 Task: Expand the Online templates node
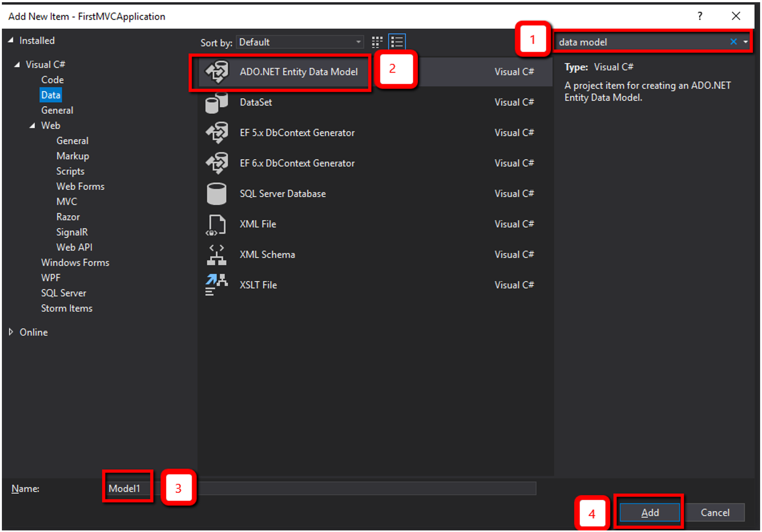pyautogui.click(x=11, y=332)
